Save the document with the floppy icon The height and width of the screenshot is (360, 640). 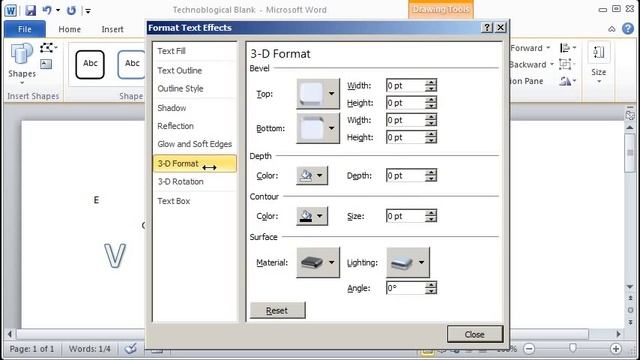click(x=30, y=10)
